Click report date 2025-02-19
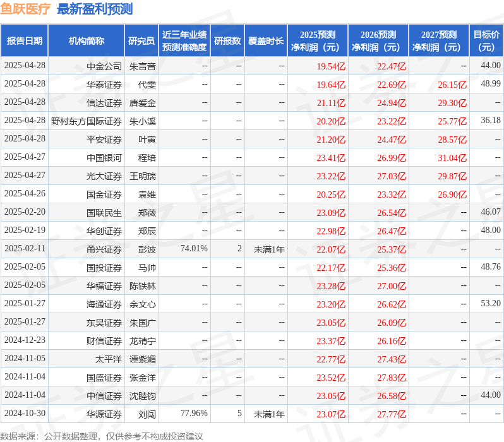 [25, 230]
